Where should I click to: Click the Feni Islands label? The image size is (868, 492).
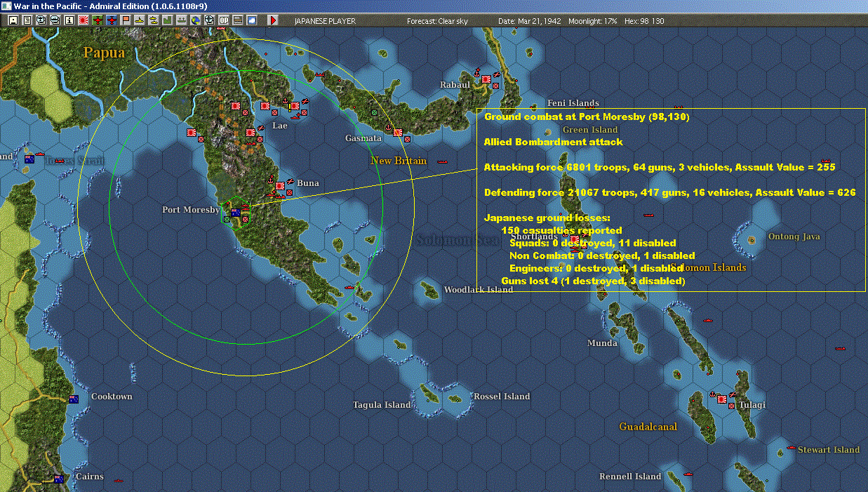[x=573, y=102]
